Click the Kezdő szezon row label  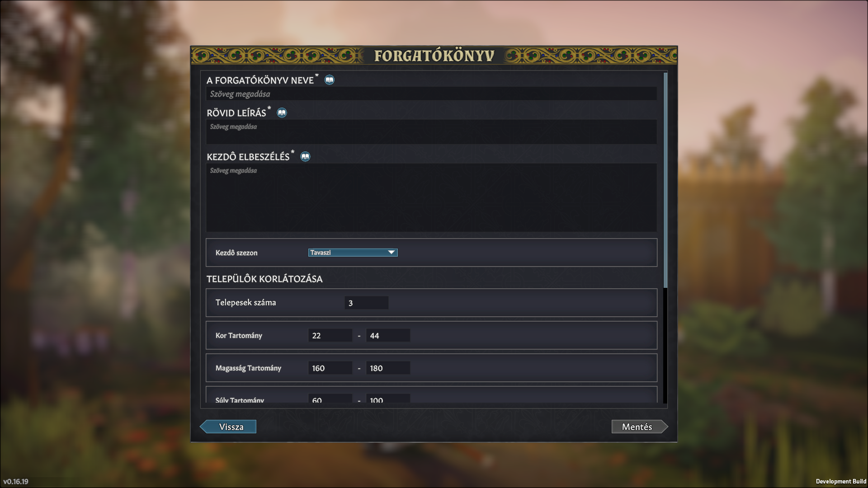236,253
